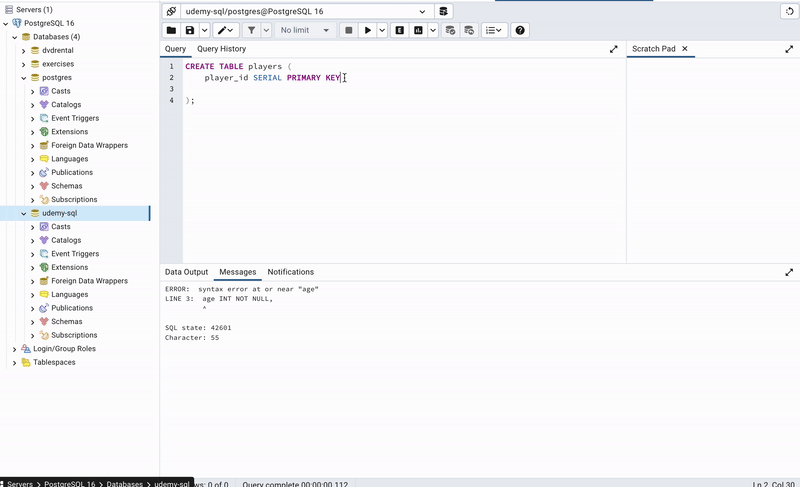
Task: Select Event Triggers under udemy-sql
Action: 75,253
